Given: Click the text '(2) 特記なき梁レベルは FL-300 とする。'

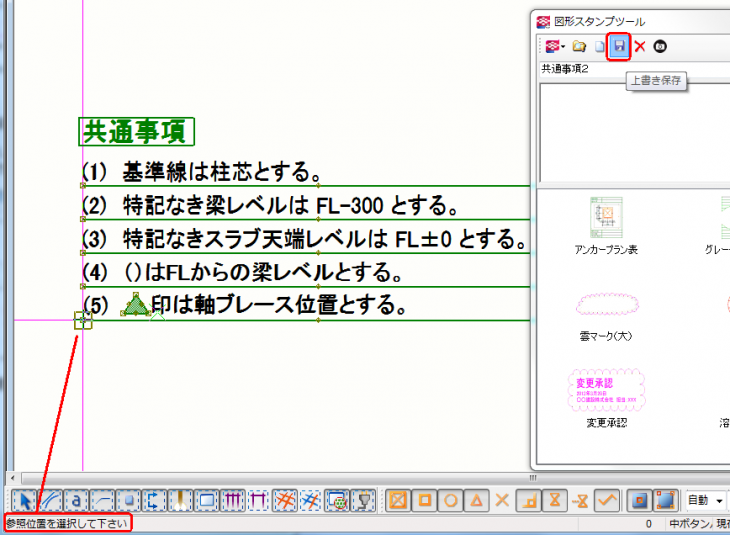Looking at the screenshot, I should [270, 205].
